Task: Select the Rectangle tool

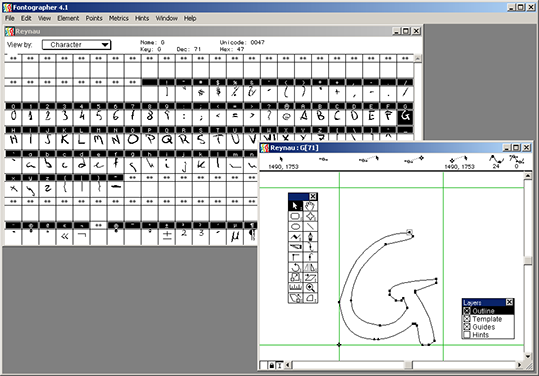Action: (296, 217)
